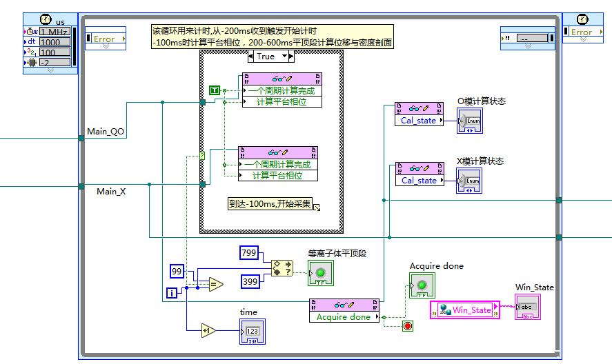Viewport: 612px width, 364px height.
Task: Click the red loop stop condition terminal
Action: coord(407,325)
